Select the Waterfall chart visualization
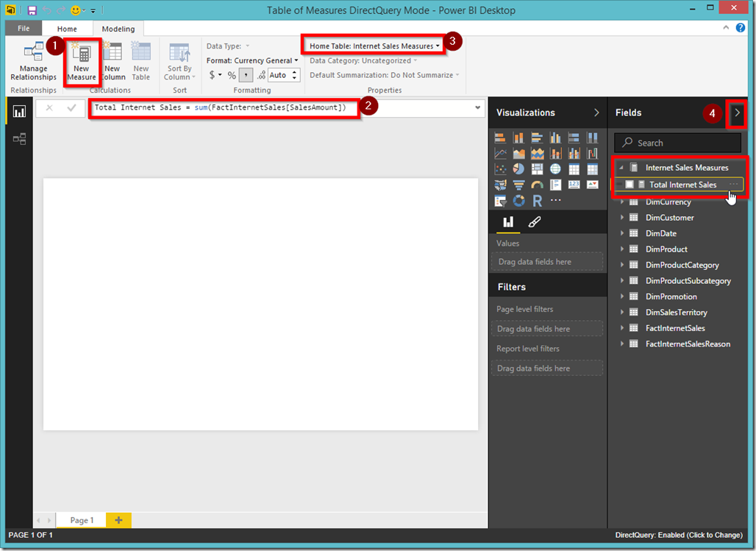This screenshot has height=551, width=756. [x=592, y=154]
